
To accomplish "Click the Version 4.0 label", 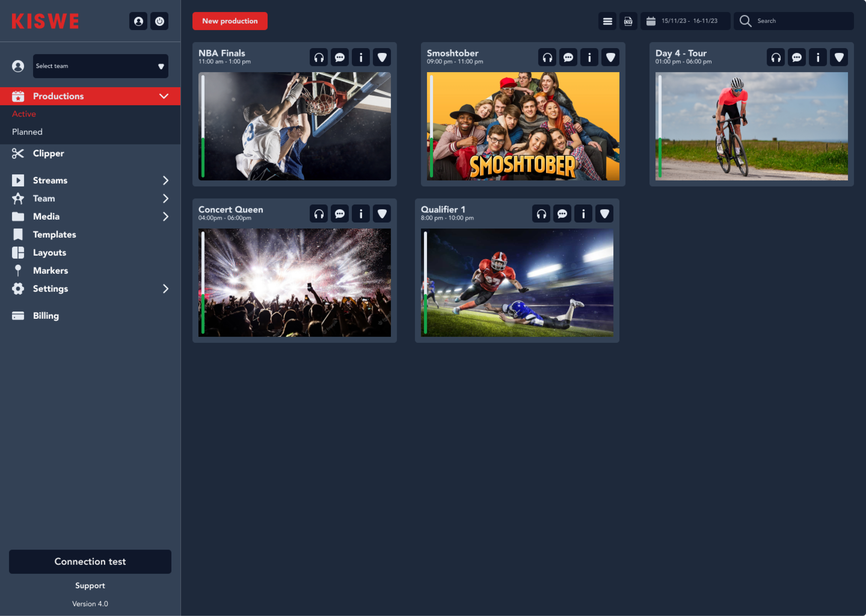I will coord(90,604).
